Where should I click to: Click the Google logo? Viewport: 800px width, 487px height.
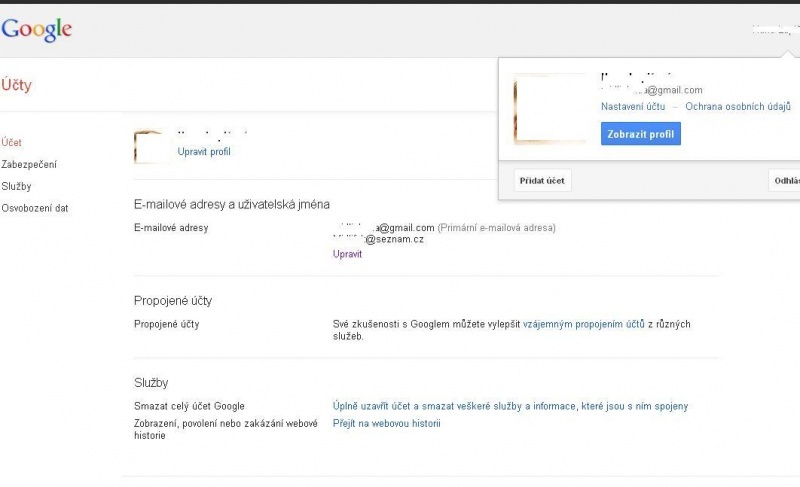point(36,29)
